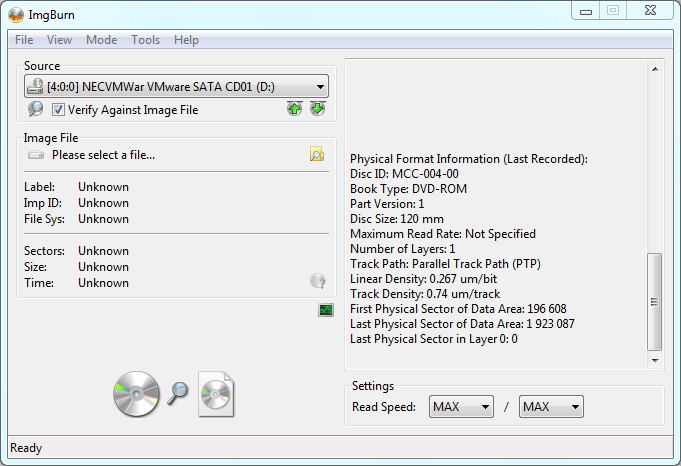This screenshot has width=681, height=466.
Task: Open the Source drive dropdown
Action: [176, 86]
